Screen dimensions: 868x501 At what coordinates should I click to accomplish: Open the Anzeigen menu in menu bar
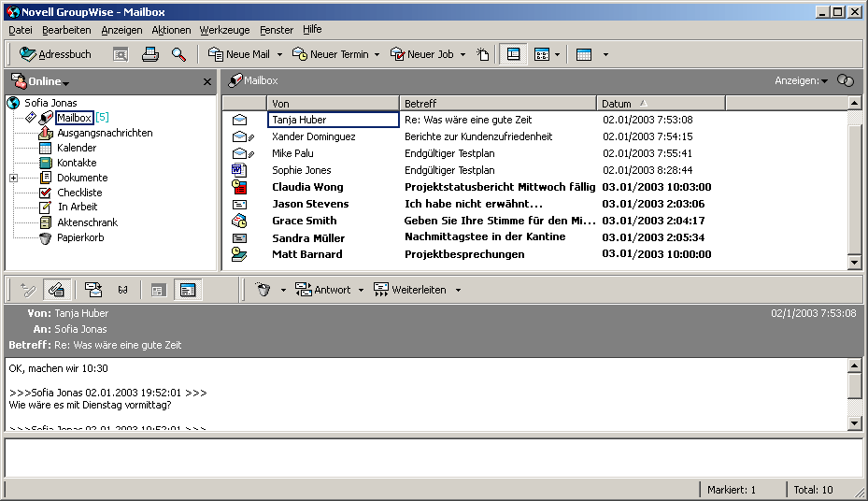pyautogui.click(x=121, y=30)
